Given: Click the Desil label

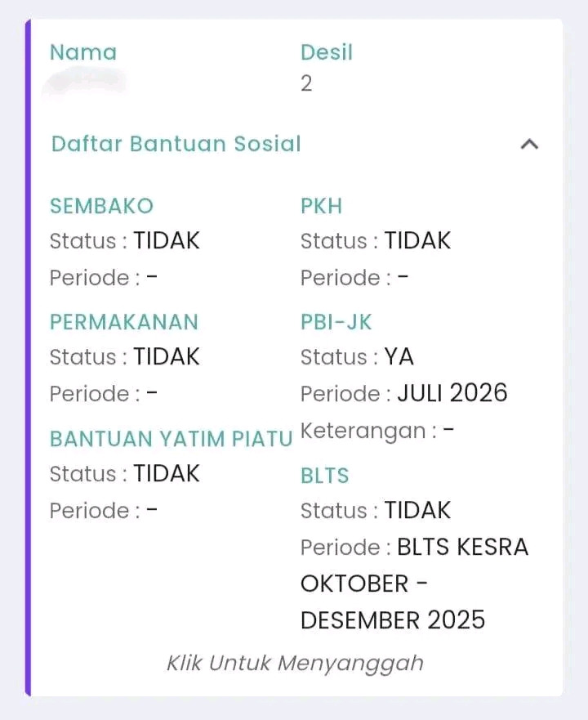Looking at the screenshot, I should pyautogui.click(x=327, y=51).
